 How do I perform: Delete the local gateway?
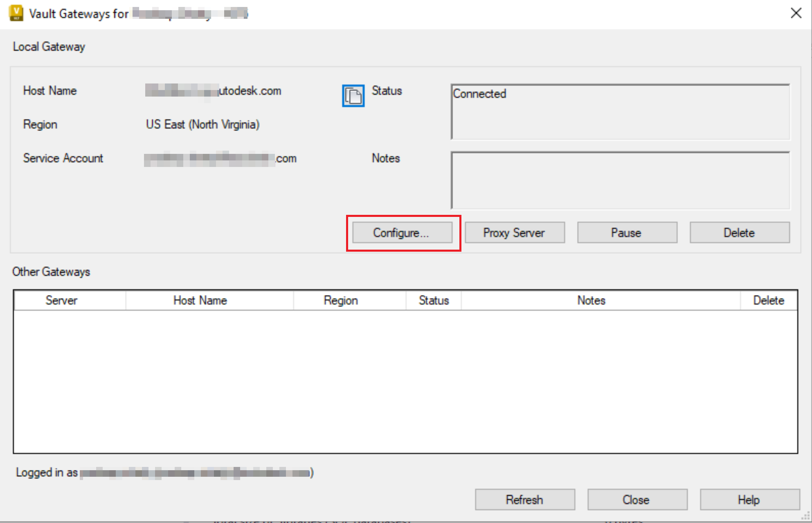(x=739, y=232)
